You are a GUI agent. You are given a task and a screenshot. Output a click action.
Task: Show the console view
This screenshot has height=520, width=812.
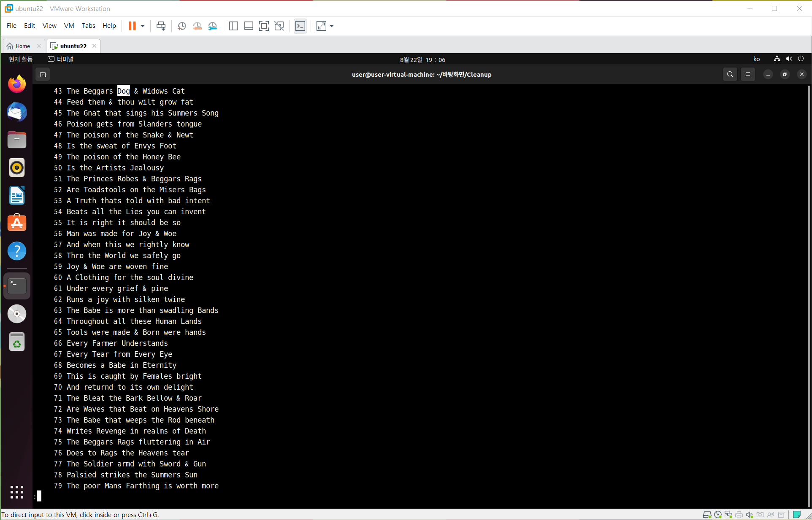pyautogui.click(x=300, y=26)
